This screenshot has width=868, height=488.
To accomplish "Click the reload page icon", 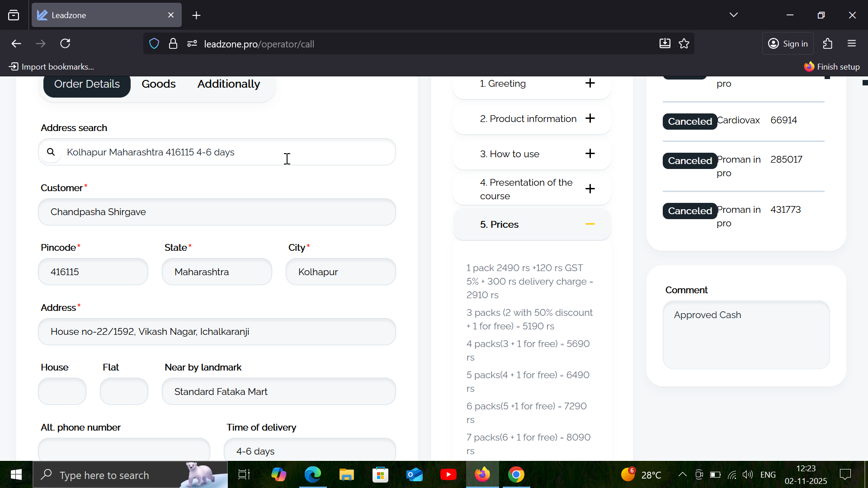I will (65, 44).
